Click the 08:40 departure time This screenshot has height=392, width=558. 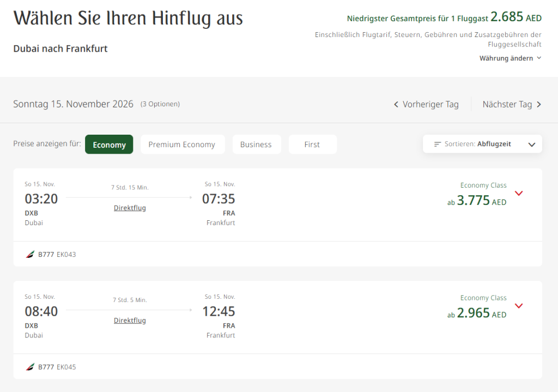click(41, 311)
